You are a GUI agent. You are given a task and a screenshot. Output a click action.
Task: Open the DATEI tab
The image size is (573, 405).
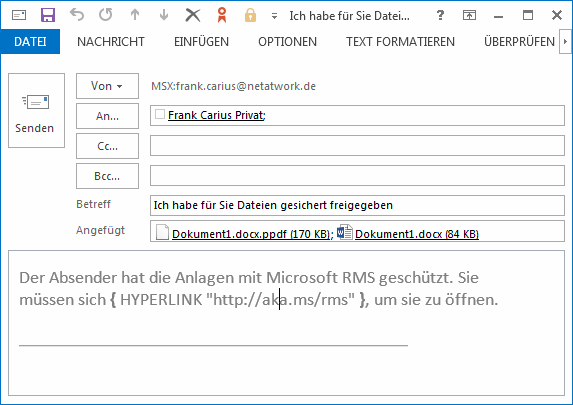click(30, 42)
